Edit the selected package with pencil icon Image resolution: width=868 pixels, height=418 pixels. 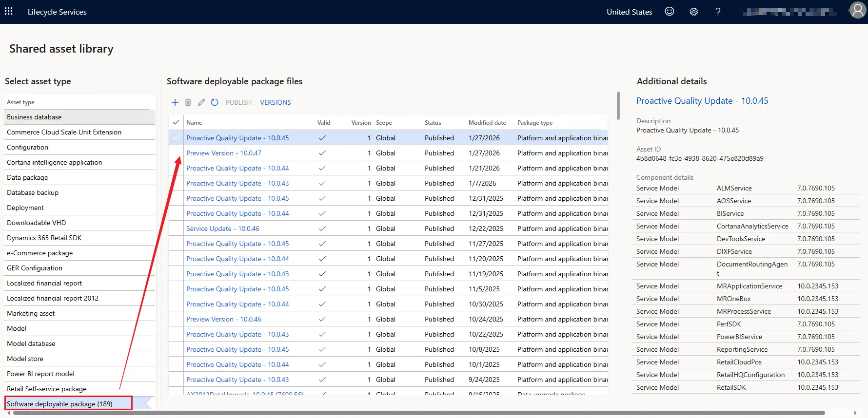pyautogui.click(x=201, y=102)
